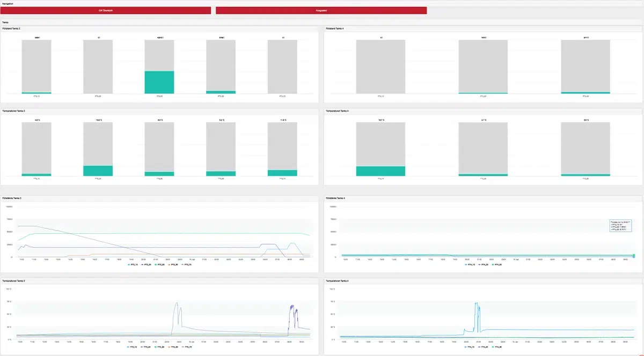The image size is (644, 356).
Task: Toggle PT4_10 series in Füllstände Tanks 4 legend
Action: click(470, 264)
